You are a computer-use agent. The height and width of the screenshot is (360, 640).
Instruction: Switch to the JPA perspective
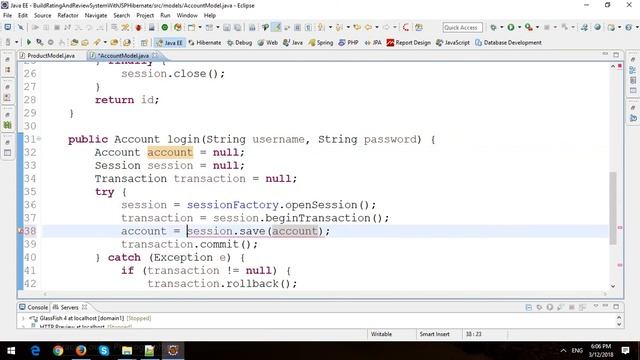click(373, 42)
